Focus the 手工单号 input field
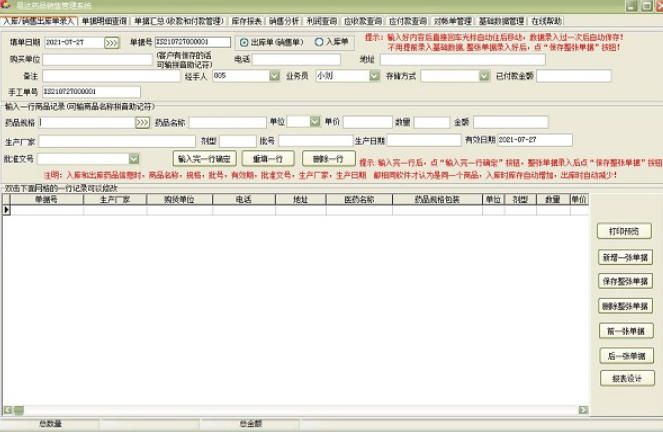663x432 pixels. tap(92, 92)
